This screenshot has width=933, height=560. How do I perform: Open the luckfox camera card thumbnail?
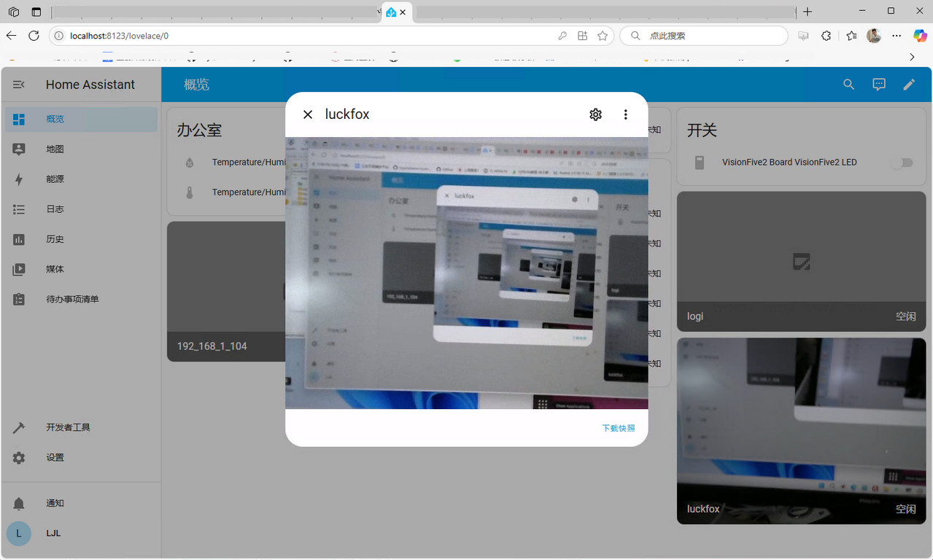802,430
